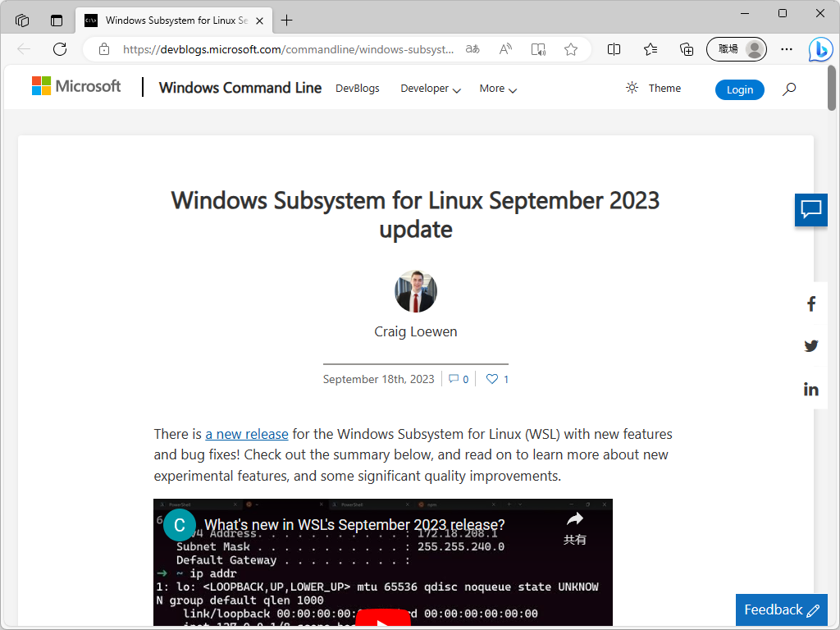Add page to favorites

click(570, 49)
